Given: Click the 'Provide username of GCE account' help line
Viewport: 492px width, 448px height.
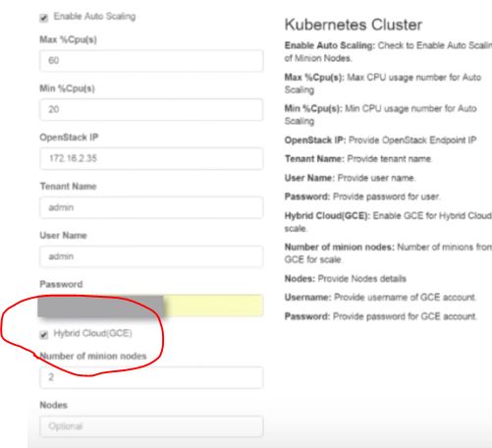Looking at the screenshot, I should tap(380, 298).
